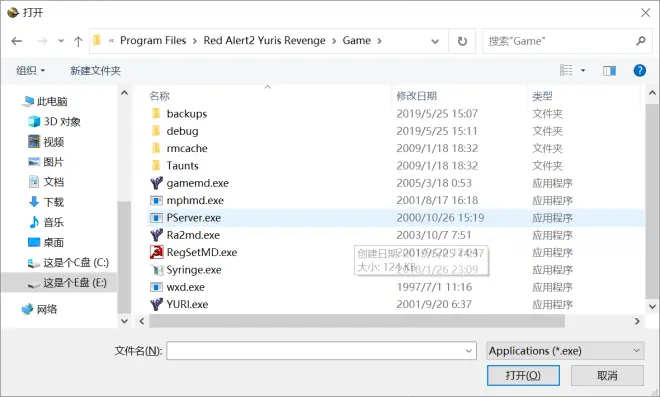Click the file name text gamemd.exe

click(x=197, y=183)
